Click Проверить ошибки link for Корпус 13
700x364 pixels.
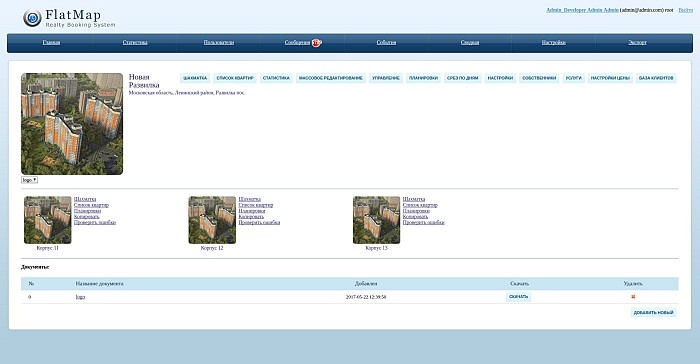point(424,222)
